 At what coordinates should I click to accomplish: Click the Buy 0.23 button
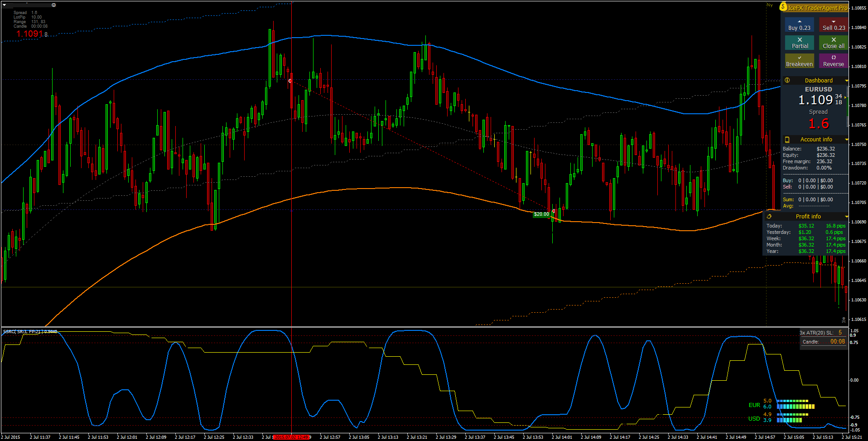pos(799,24)
